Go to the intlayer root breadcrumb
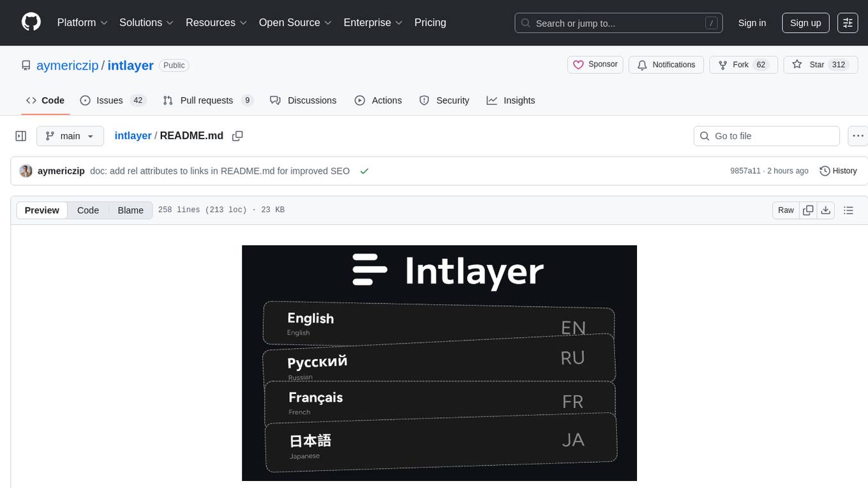868x488 pixels. click(133, 135)
